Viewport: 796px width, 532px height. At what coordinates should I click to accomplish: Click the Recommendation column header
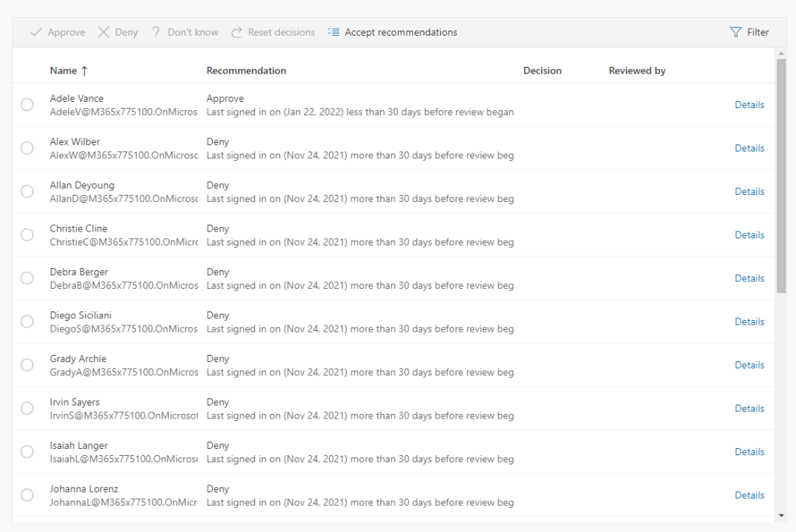(246, 71)
